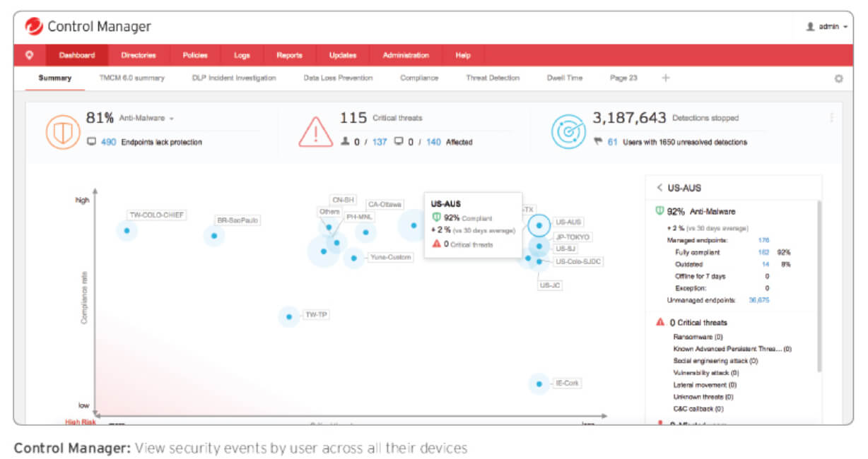The height and width of the screenshot is (459, 868).
Task: Click the location pin icon in red menu bar
Action: click(29, 55)
